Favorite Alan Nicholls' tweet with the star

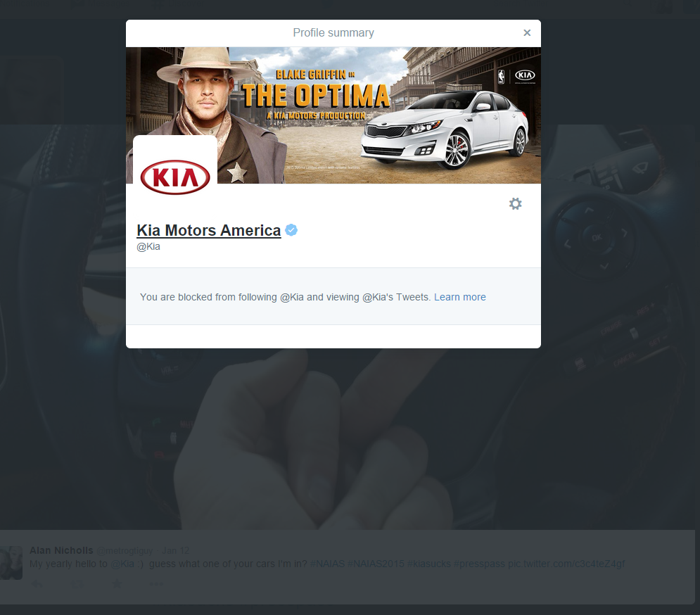(x=117, y=583)
